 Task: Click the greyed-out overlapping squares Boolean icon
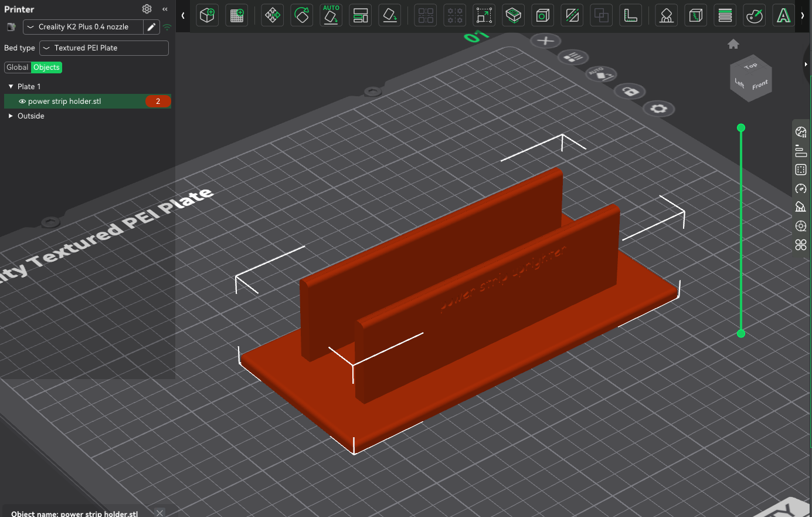(x=602, y=15)
